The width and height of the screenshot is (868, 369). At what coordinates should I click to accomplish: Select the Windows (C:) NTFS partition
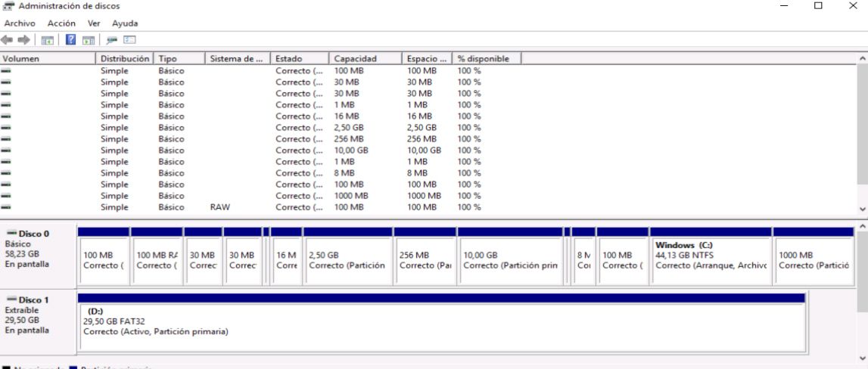(711, 256)
